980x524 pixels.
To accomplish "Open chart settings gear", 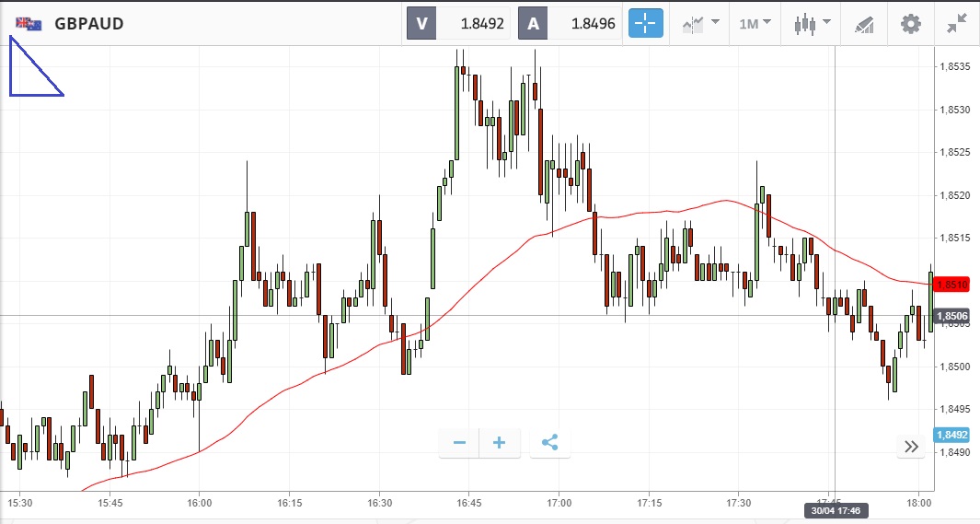I will coord(910,23).
